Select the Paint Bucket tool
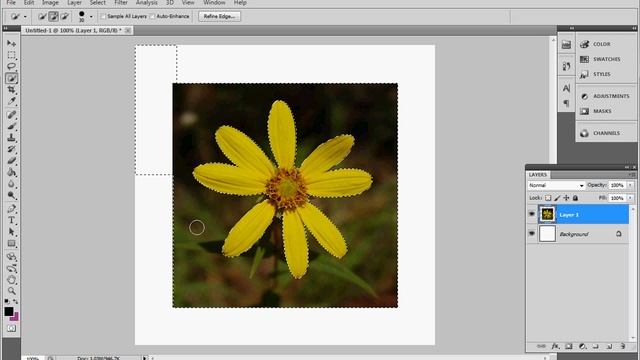Image resolution: width=640 pixels, height=360 pixels. [11, 172]
